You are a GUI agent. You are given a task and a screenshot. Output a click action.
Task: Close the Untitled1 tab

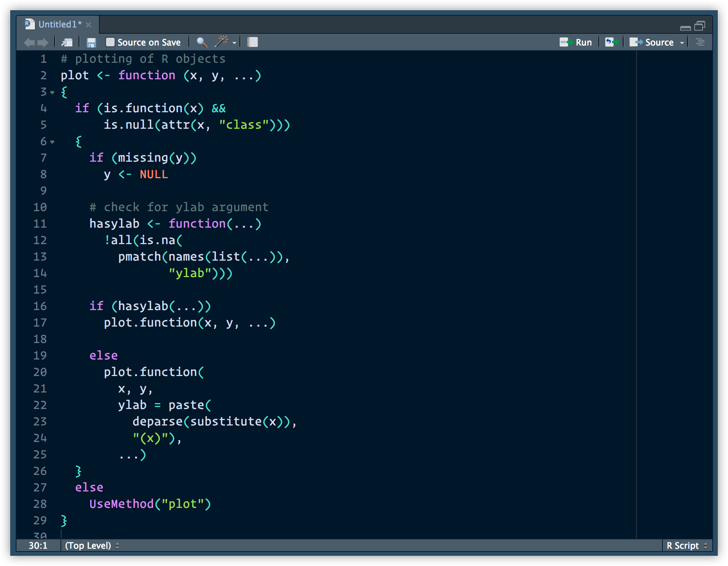(x=88, y=25)
